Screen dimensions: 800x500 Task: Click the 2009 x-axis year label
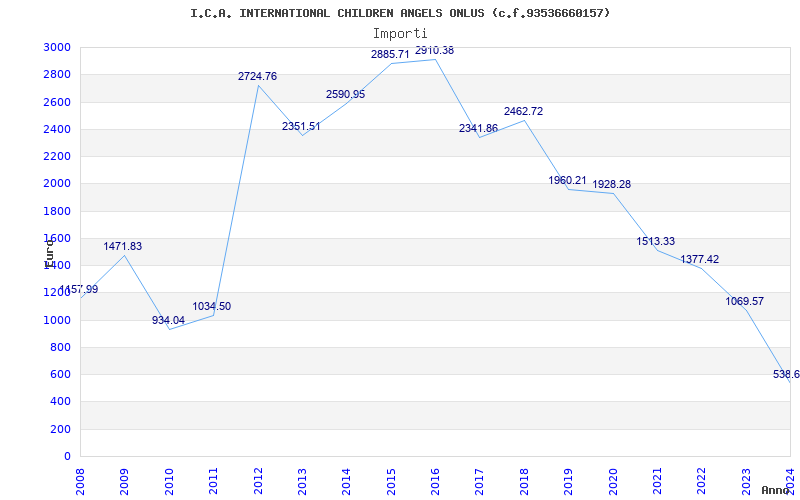(x=124, y=481)
